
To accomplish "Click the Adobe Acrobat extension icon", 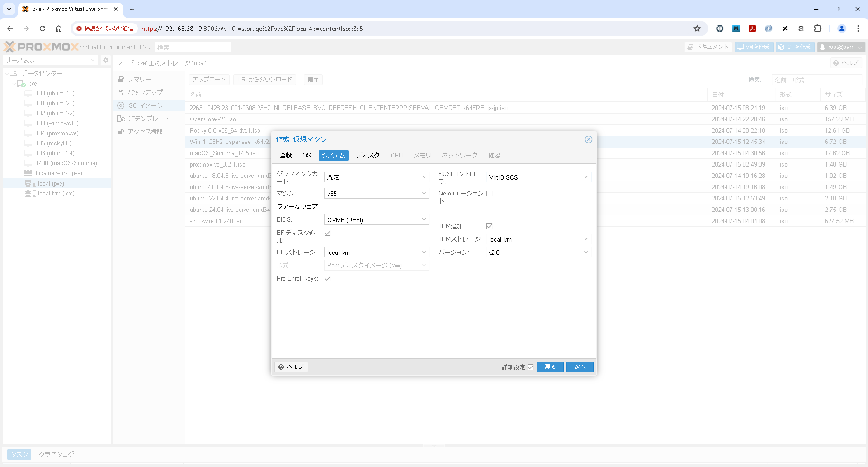I will tap(752, 29).
